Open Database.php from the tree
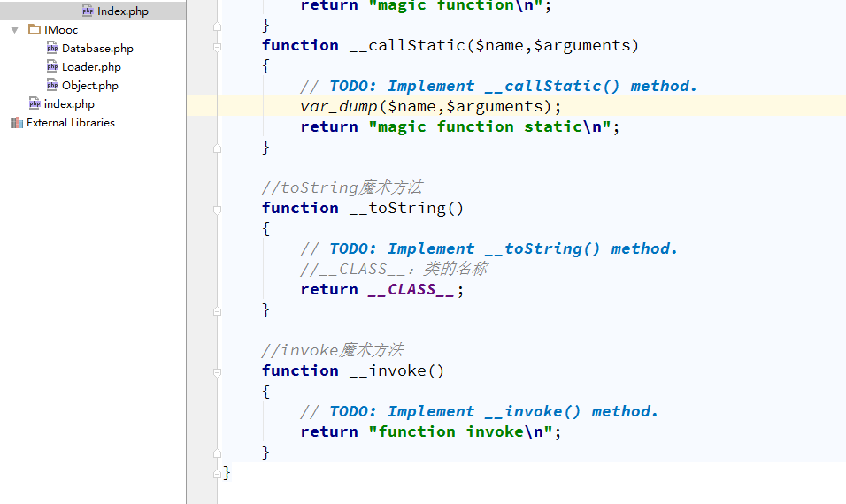 pos(97,49)
